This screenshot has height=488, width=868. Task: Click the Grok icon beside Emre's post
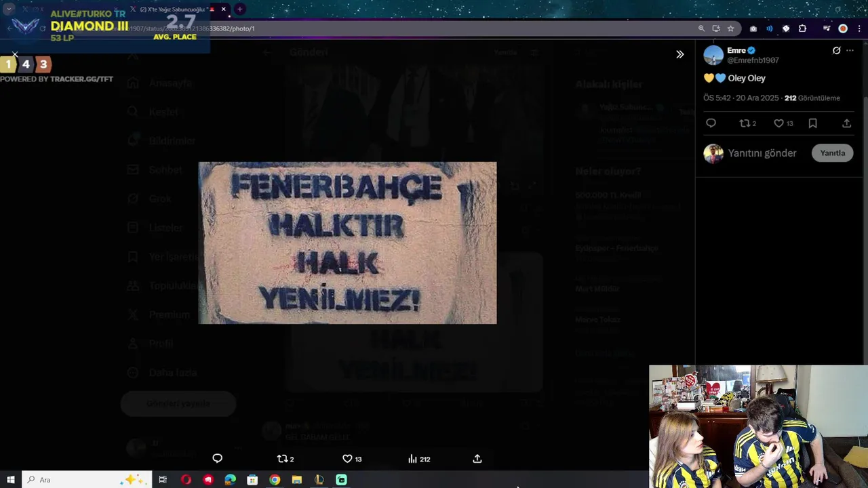(836, 51)
